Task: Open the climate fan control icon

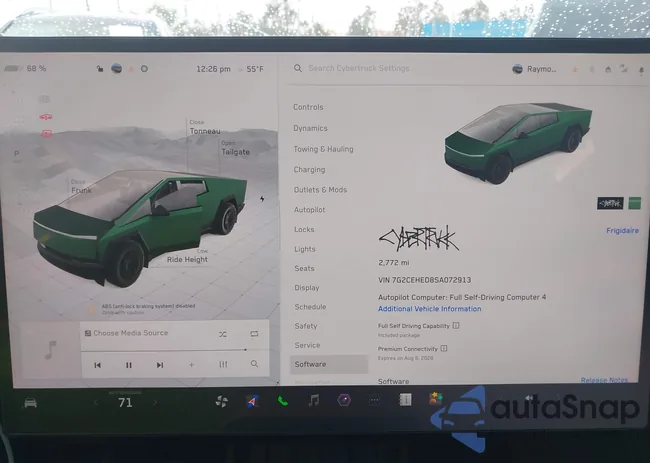Action: click(221, 401)
